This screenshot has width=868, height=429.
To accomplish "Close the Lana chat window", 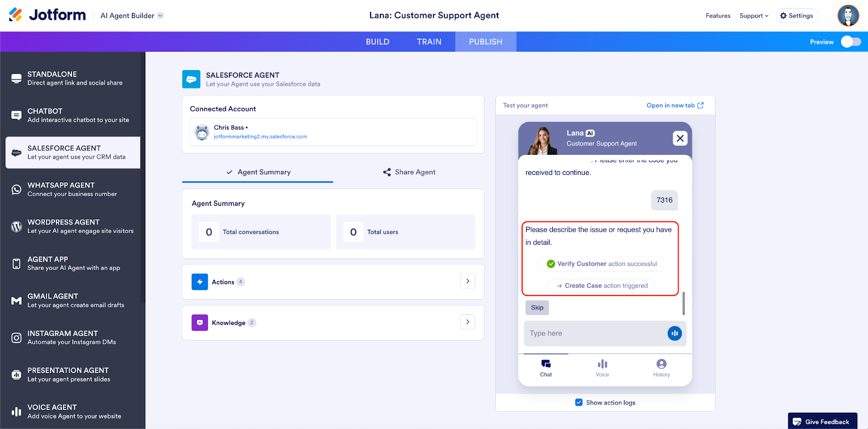I will click(680, 138).
